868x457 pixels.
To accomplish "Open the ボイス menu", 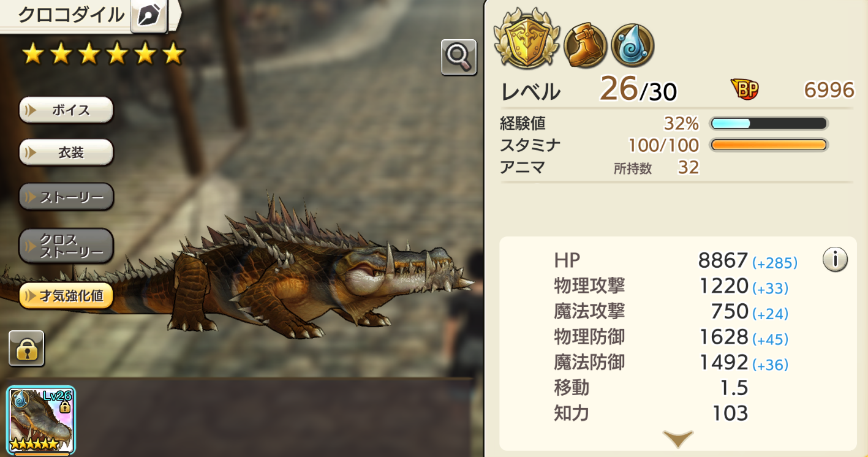I will coord(66,110).
